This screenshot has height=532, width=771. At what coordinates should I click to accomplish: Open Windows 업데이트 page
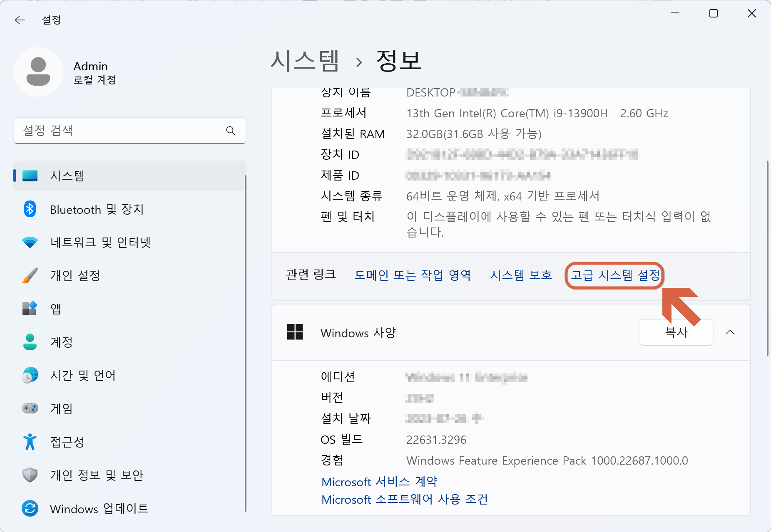(x=130, y=508)
